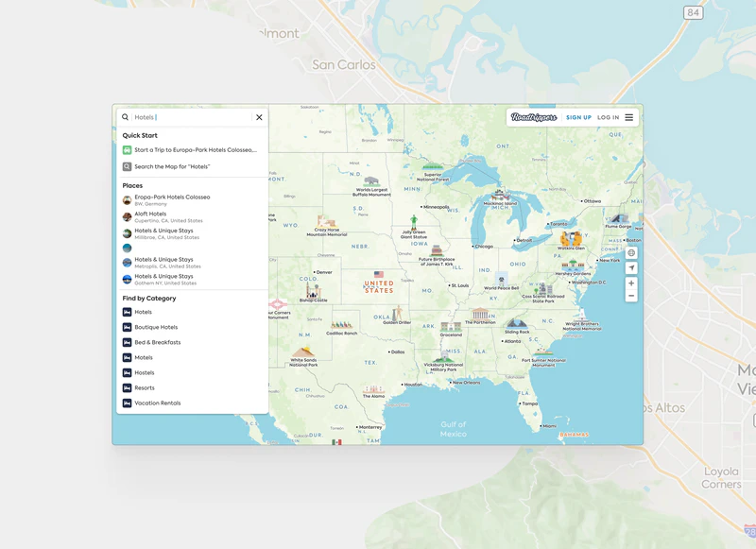Click the Cass Scenic Railroad State Park marker
756x549 pixels.
543,288
